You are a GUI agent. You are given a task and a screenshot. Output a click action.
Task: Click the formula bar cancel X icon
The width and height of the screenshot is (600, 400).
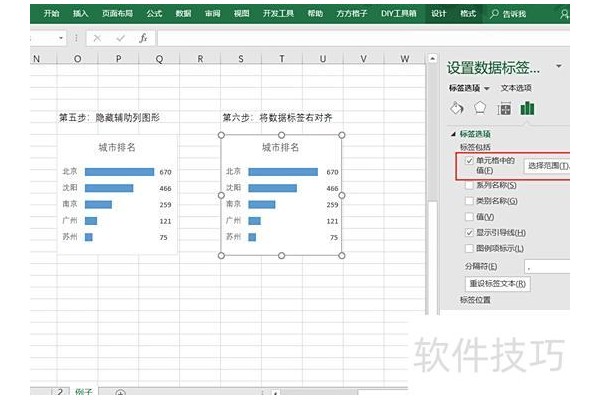click(97, 38)
